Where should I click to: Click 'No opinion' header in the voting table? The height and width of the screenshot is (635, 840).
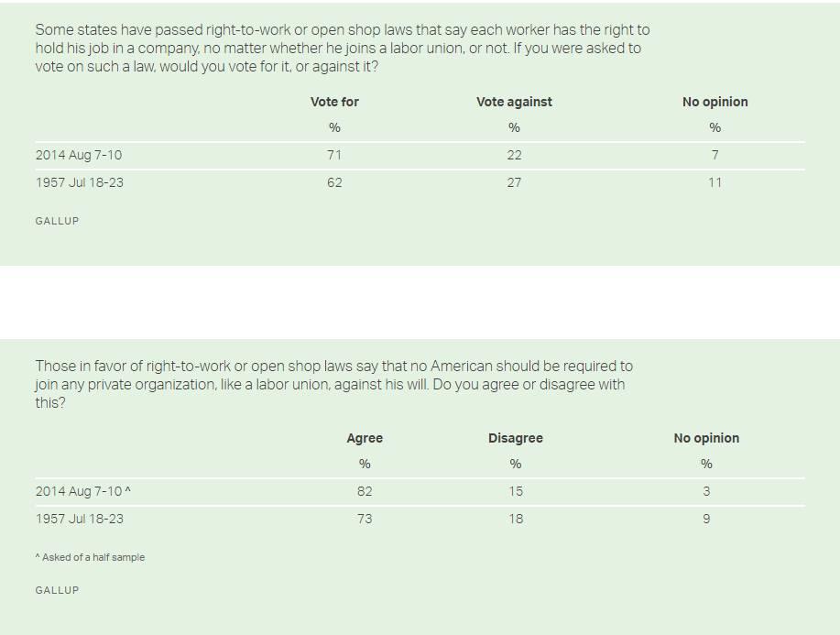pyautogui.click(x=715, y=102)
